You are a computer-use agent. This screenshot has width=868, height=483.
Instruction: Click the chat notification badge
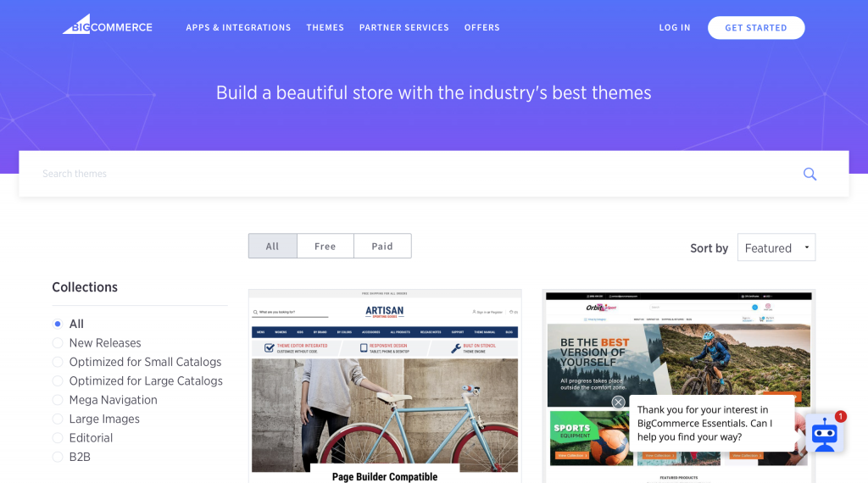coord(840,416)
